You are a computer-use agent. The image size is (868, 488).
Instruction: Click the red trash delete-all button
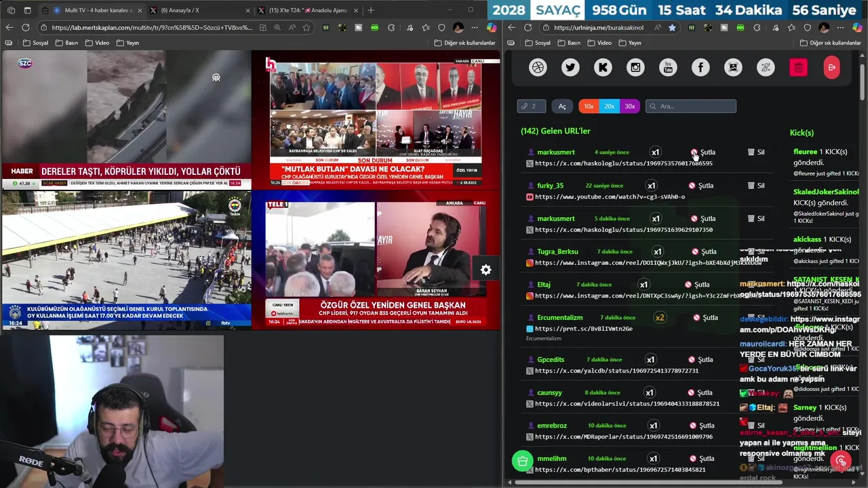[798, 67]
